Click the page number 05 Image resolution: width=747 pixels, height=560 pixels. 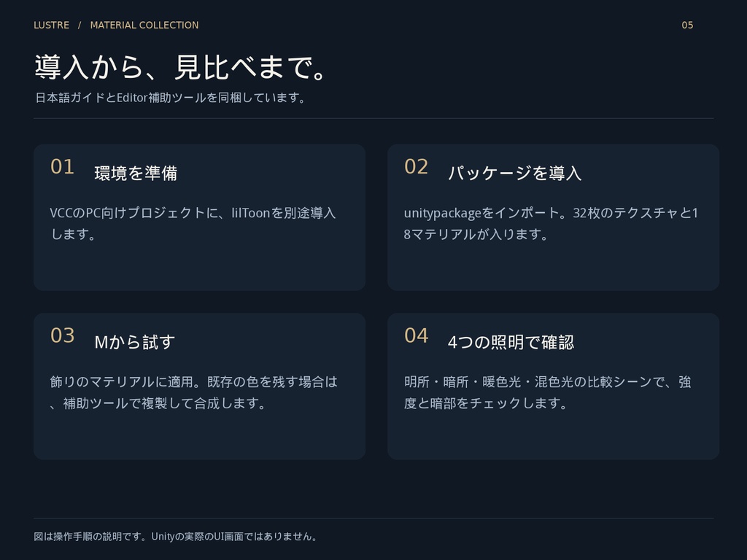[687, 26]
